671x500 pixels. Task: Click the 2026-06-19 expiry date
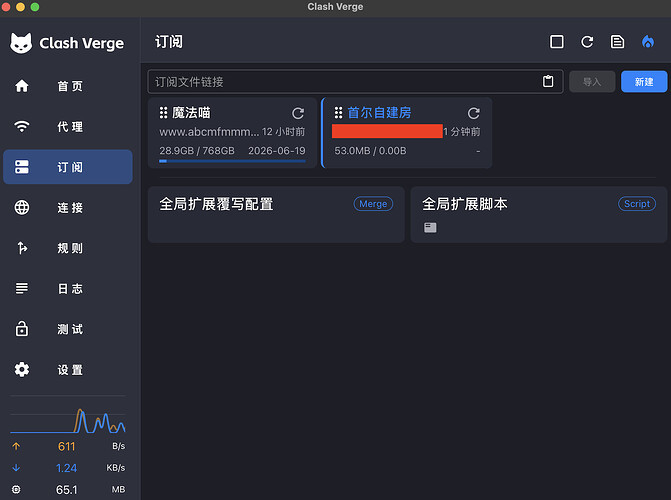(277, 151)
